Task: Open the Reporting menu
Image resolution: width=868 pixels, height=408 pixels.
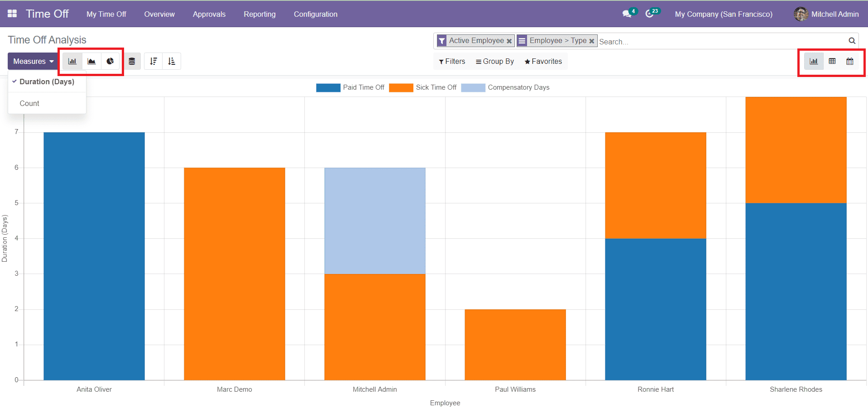Action: [259, 14]
